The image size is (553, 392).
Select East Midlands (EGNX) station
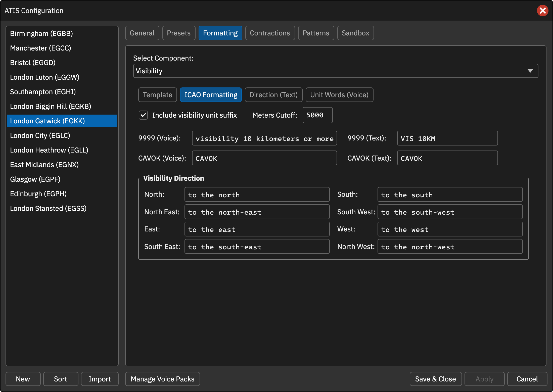point(62,165)
